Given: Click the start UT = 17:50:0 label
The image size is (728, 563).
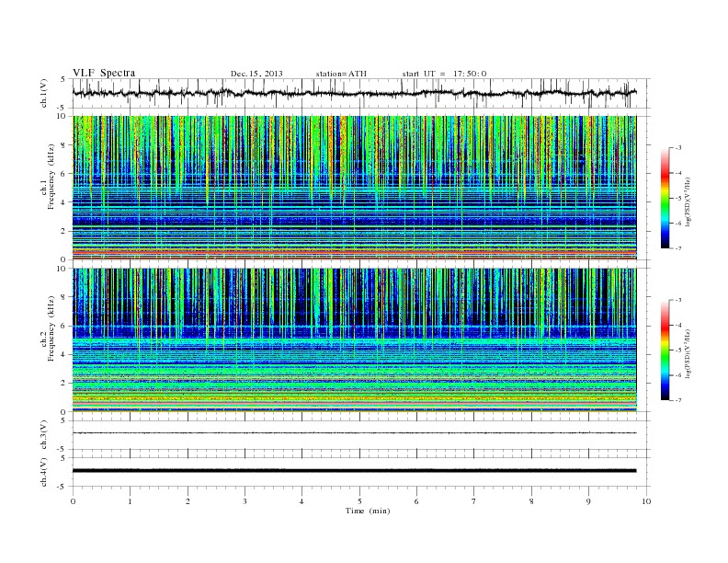Looking at the screenshot, I should (x=444, y=74).
